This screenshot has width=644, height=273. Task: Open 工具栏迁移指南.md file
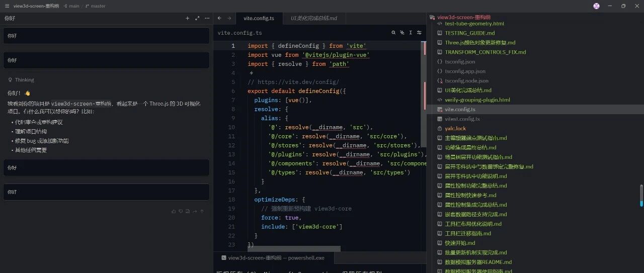(x=467, y=234)
